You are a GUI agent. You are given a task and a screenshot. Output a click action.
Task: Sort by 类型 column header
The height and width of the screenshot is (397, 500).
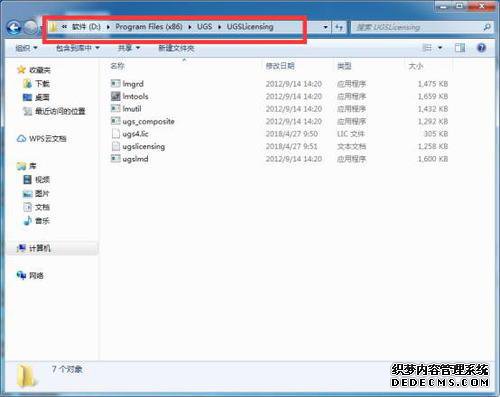pos(344,66)
